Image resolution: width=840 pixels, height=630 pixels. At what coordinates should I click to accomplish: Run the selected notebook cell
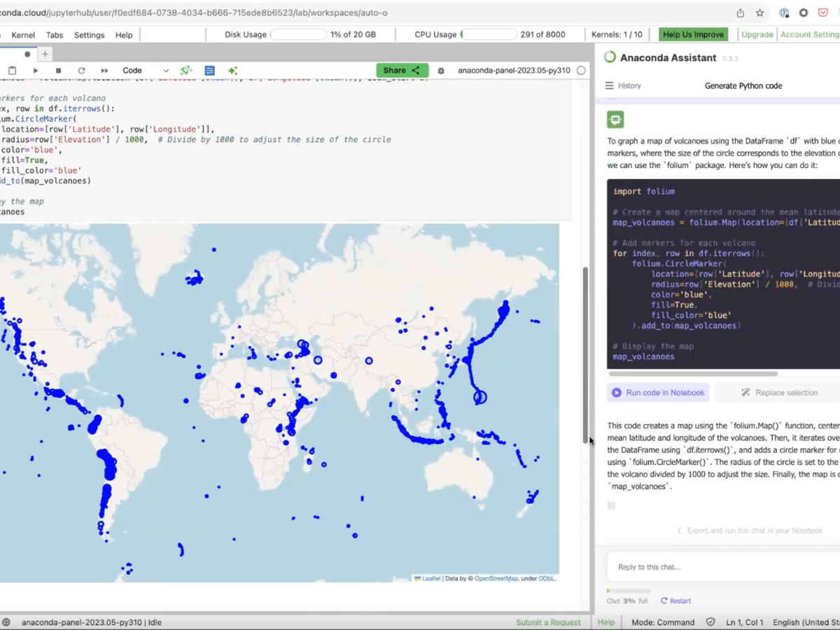click(35, 71)
